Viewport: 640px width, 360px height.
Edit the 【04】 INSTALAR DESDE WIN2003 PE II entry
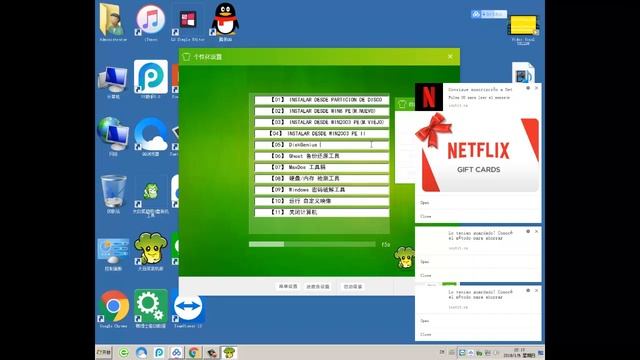pyautogui.click(x=322, y=133)
